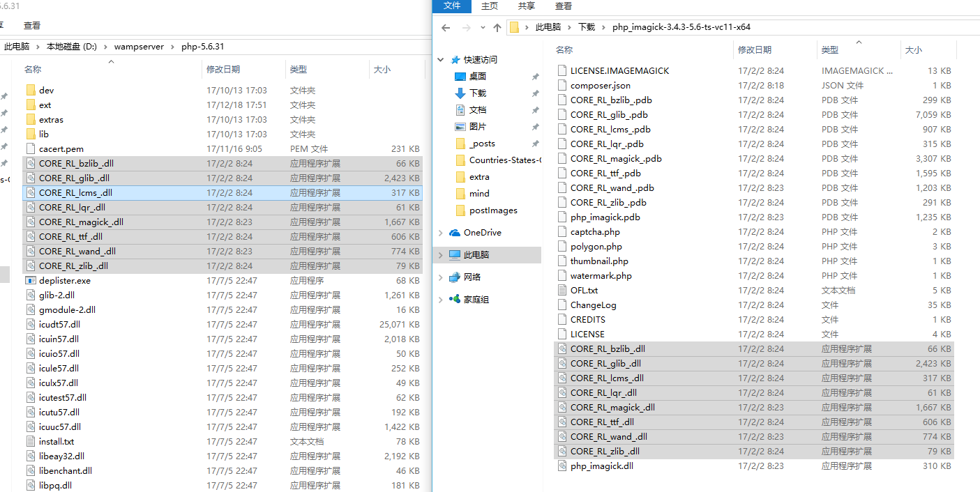Sort by 名称 column in left window

pyautogui.click(x=33, y=70)
